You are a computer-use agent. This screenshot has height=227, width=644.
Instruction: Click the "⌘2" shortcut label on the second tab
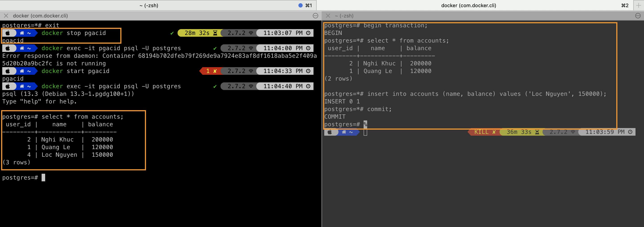tap(625, 5)
